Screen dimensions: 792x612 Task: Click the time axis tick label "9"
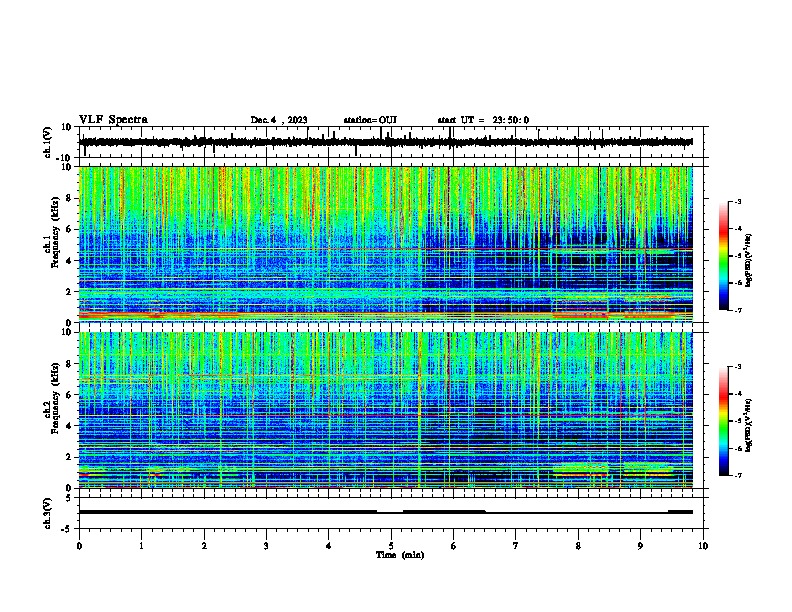(x=640, y=546)
